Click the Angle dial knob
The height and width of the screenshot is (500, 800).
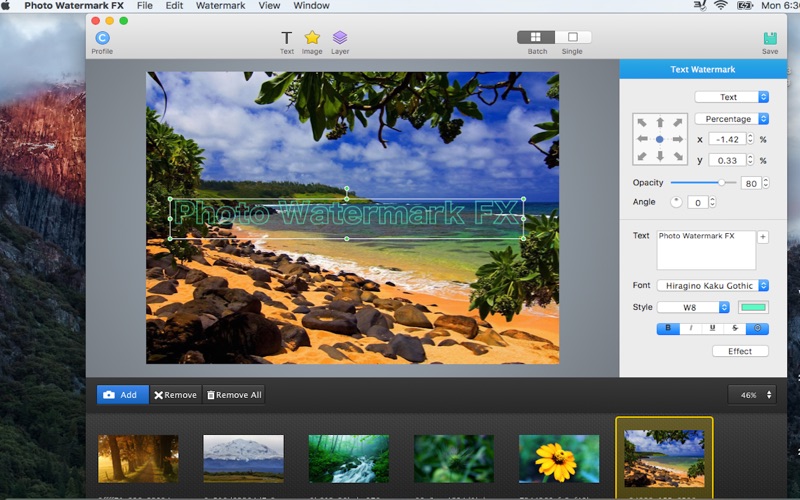676,202
